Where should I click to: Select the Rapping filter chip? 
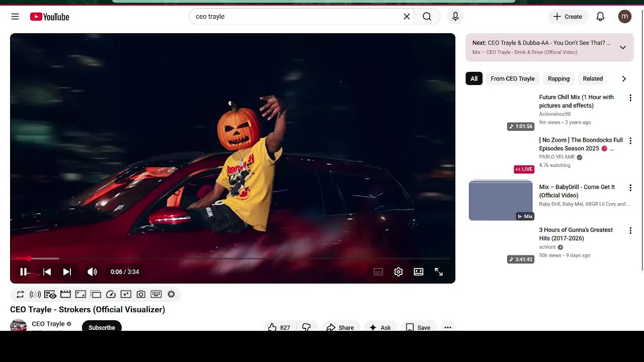pos(558,79)
